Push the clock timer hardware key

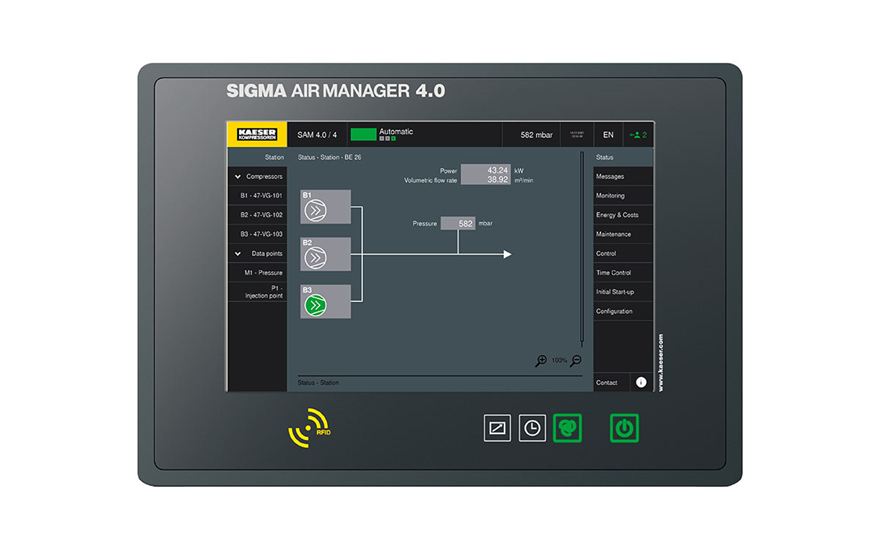pyautogui.click(x=532, y=428)
